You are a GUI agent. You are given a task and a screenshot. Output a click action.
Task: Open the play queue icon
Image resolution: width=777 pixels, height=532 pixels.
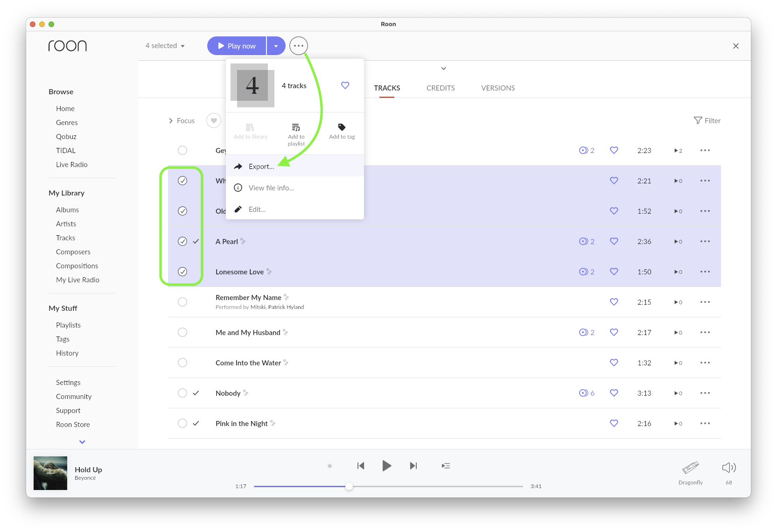(x=446, y=466)
